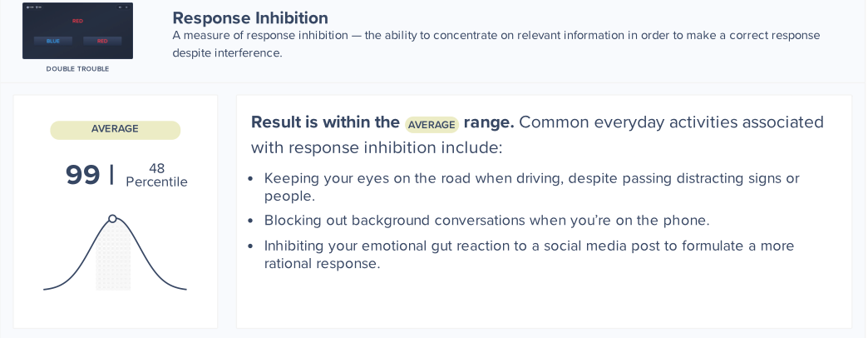Click the RED answer button in game preview
The width and height of the screenshot is (868, 338).
pos(102,41)
